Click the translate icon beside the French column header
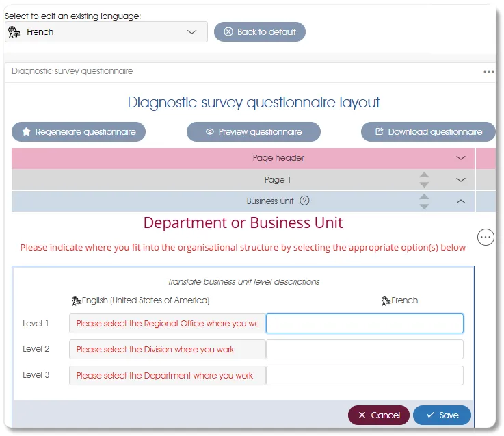Screen dimensions: 504x436 tap(386, 301)
